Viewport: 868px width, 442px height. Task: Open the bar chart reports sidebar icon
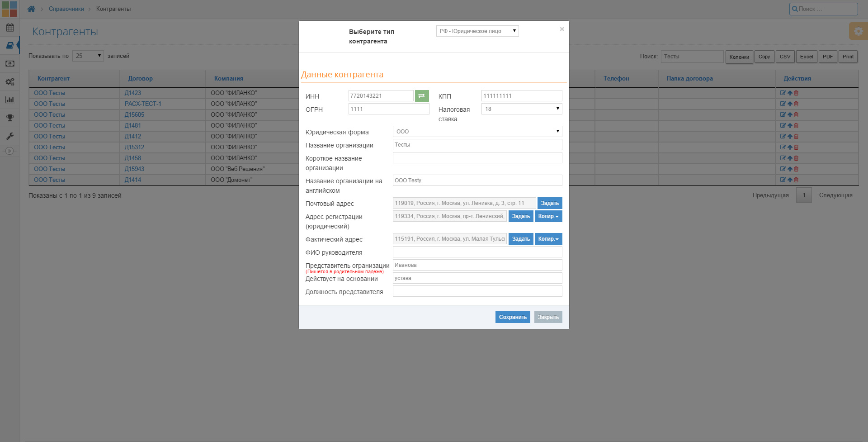click(x=9, y=100)
